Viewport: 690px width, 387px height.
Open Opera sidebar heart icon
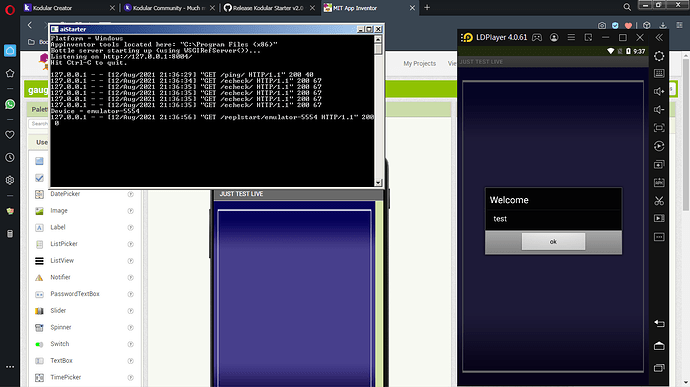[10, 135]
